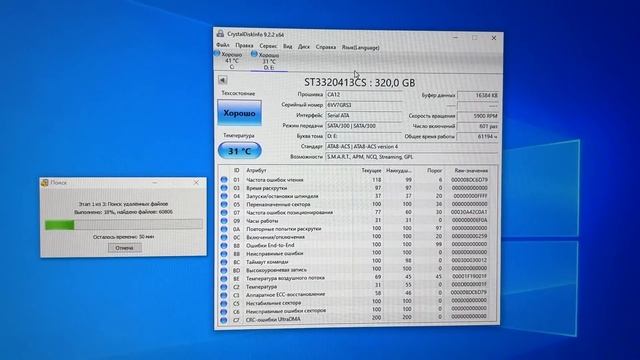Click the Наихудшее column header
Viewport: 640px width, 360px height.
coord(399,170)
